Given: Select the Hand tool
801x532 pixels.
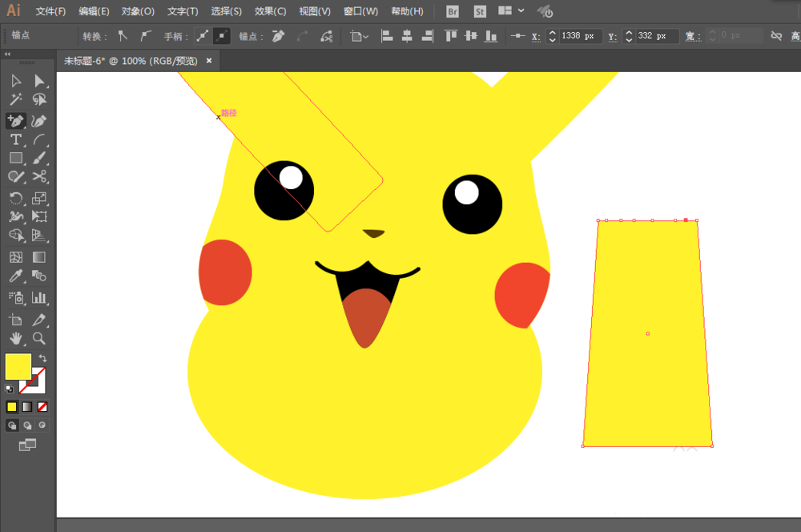Looking at the screenshot, I should coord(16,338).
